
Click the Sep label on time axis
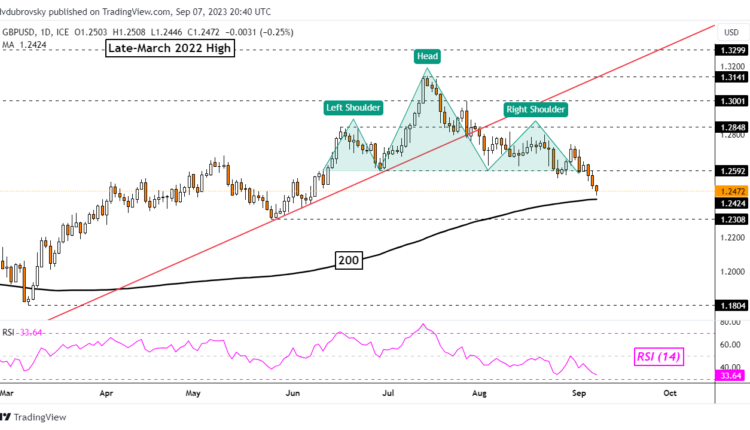click(x=577, y=394)
